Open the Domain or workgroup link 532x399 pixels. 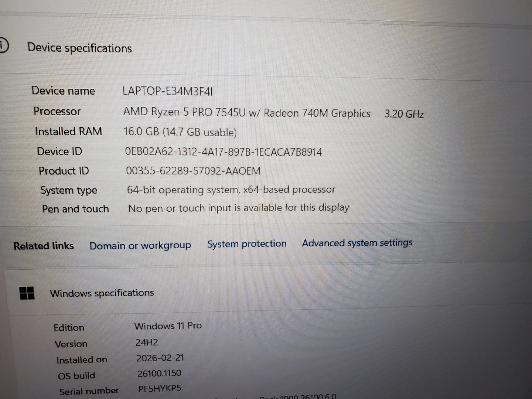click(140, 246)
